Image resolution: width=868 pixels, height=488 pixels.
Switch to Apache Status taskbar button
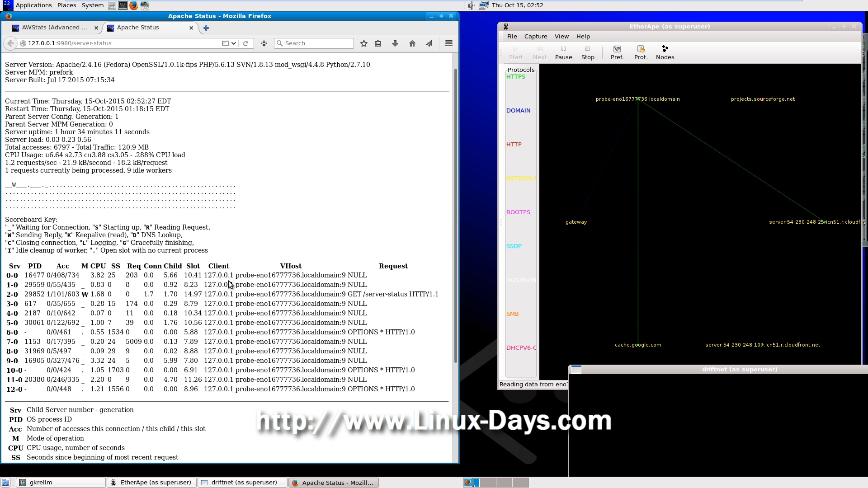click(334, 483)
